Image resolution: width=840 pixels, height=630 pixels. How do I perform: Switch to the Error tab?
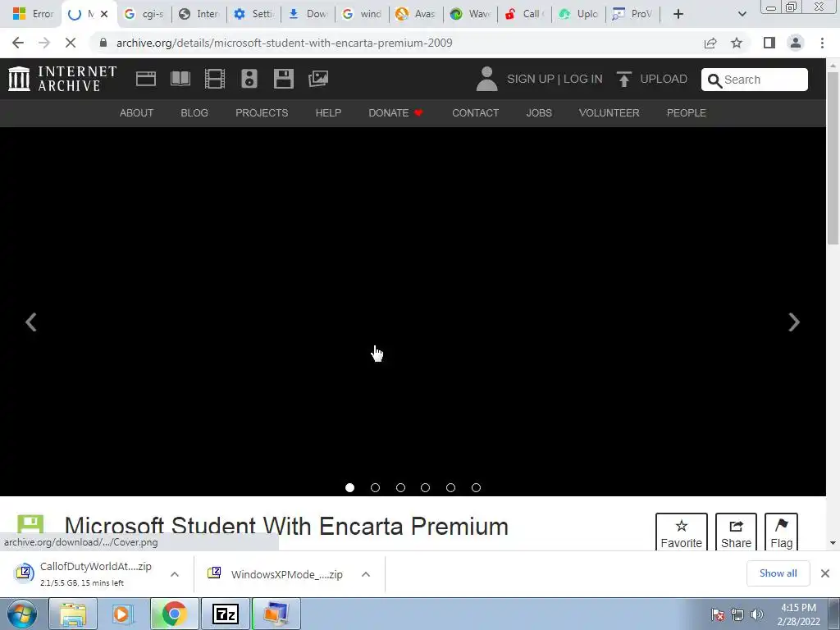(32, 14)
